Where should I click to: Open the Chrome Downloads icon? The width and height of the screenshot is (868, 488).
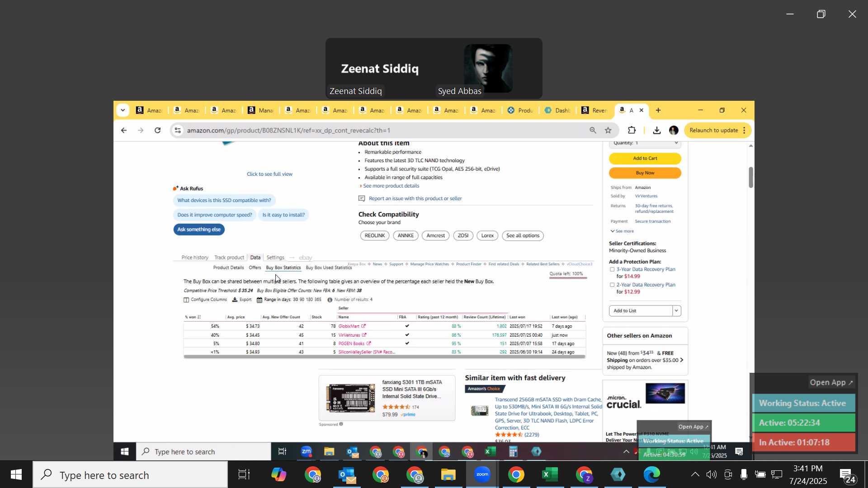coord(657,131)
